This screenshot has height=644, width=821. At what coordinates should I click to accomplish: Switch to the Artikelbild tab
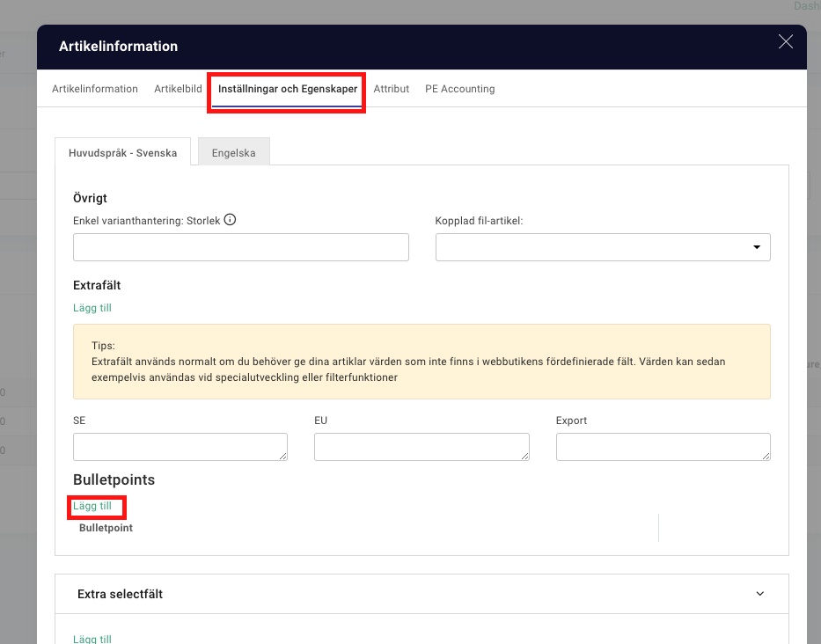(178, 89)
